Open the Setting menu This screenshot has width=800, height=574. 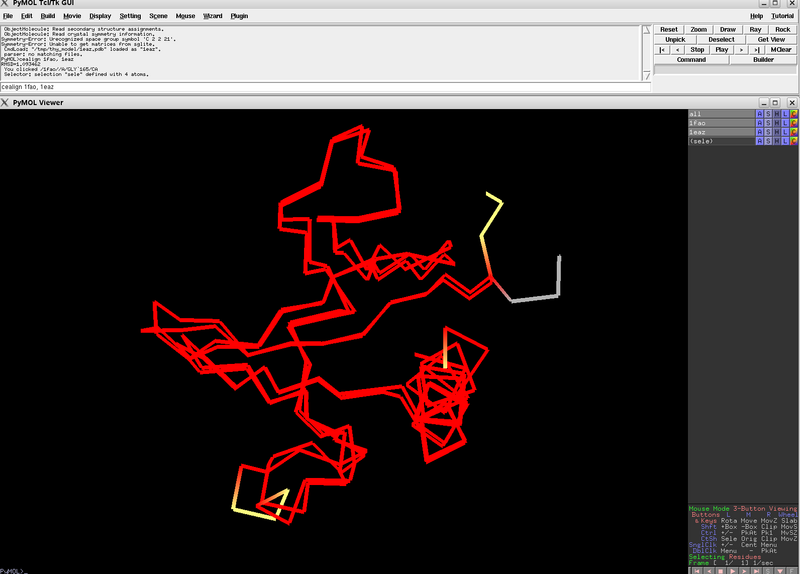tap(130, 16)
